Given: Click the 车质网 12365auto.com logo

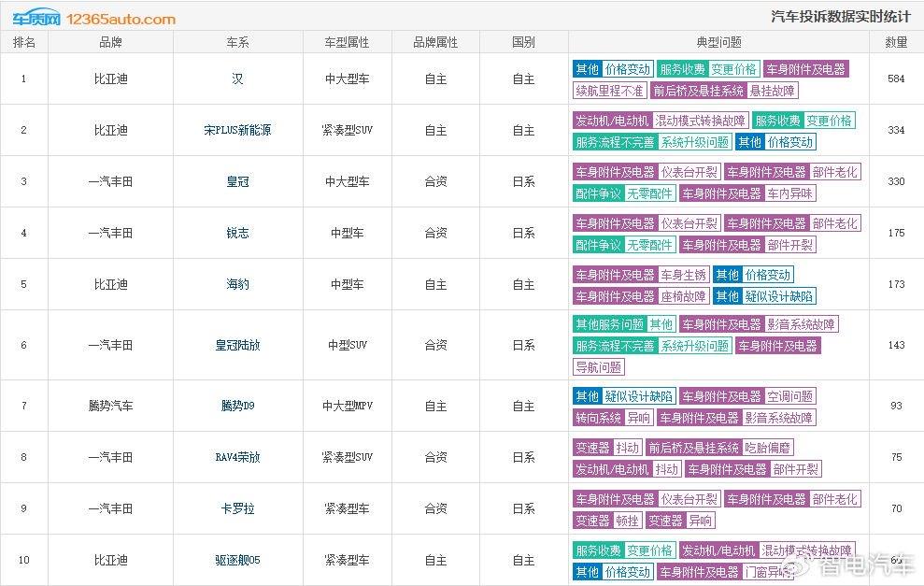Looking at the screenshot, I should click(94, 19).
